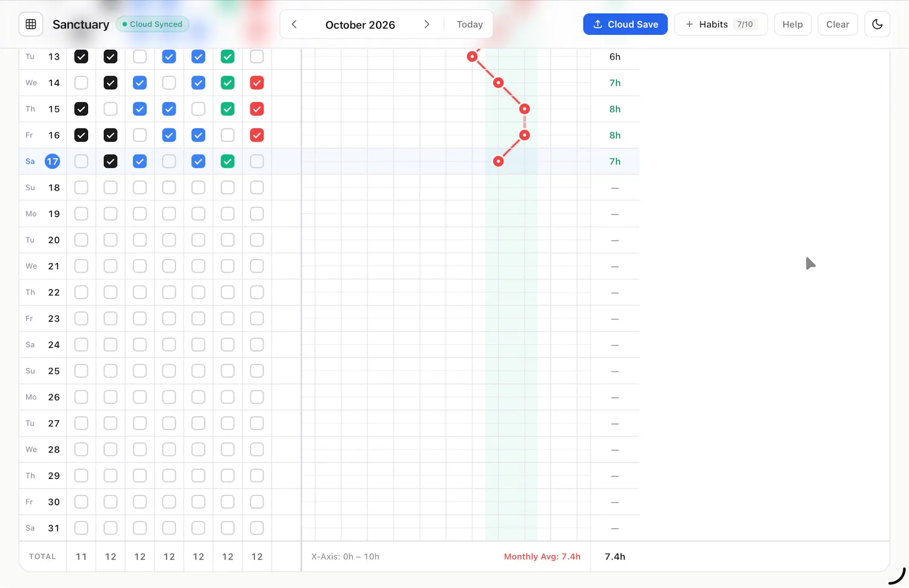Tick the first habit checkbox on Su 18

pyautogui.click(x=81, y=187)
